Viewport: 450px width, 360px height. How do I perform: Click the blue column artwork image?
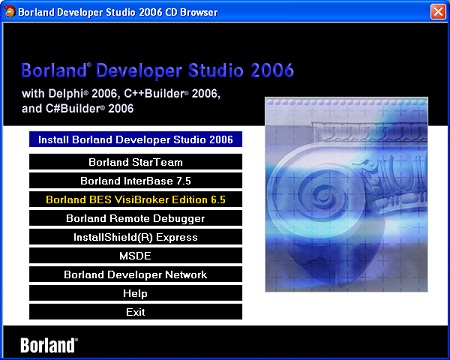346,195
